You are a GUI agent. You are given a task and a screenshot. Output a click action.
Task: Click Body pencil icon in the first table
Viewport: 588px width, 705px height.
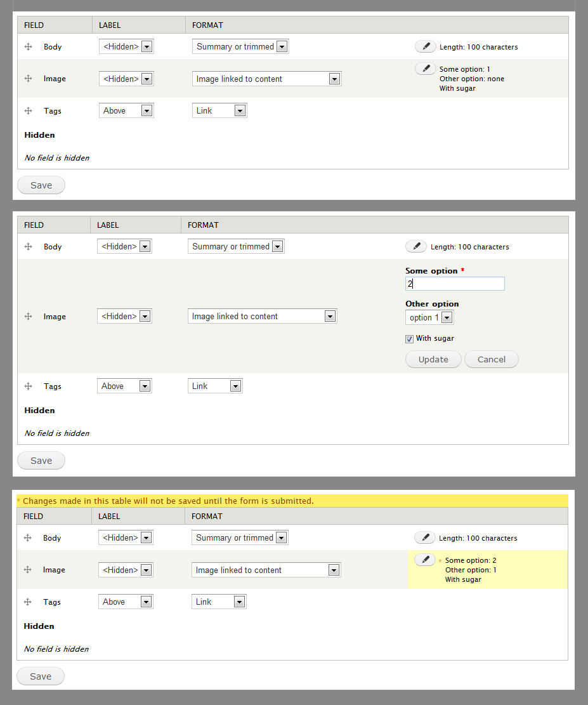tap(426, 46)
